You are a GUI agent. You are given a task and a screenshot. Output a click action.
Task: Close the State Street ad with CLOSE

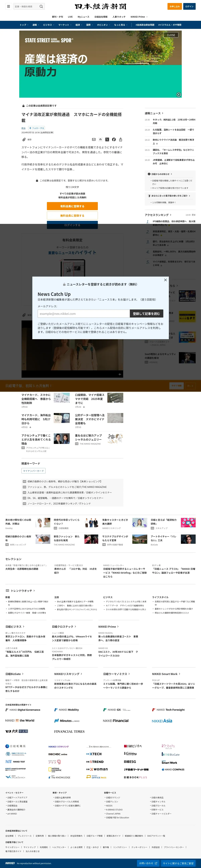(x=171, y=35)
